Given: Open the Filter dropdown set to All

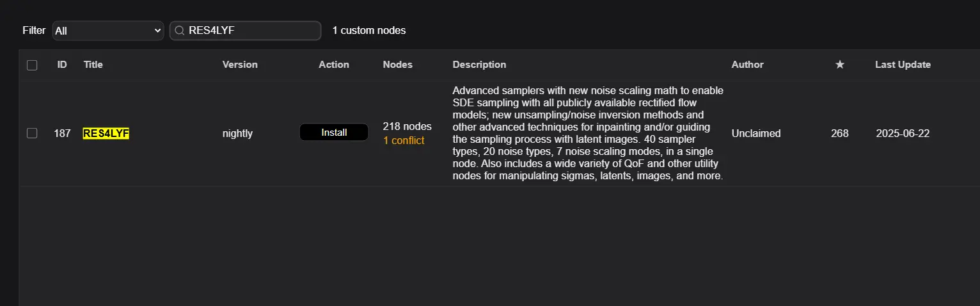Looking at the screenshot, I should 107,30.
